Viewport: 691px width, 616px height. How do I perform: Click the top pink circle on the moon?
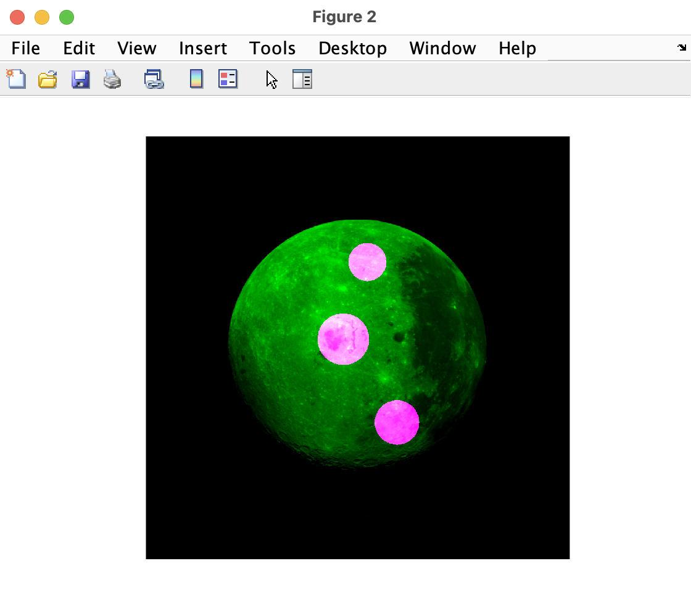pos(368,262)
